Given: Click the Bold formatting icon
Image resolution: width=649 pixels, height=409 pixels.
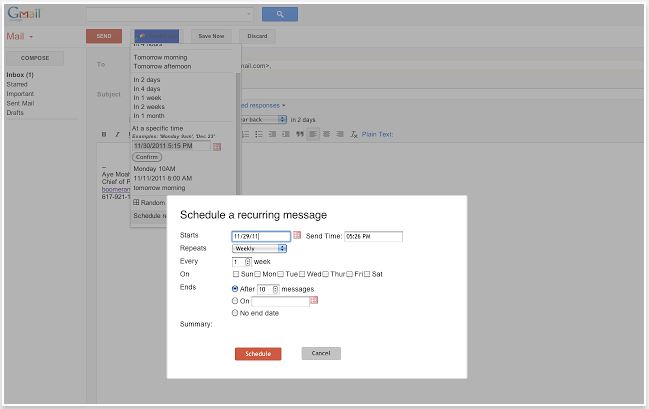Looking at the screenshot, I should coord(104,133).
